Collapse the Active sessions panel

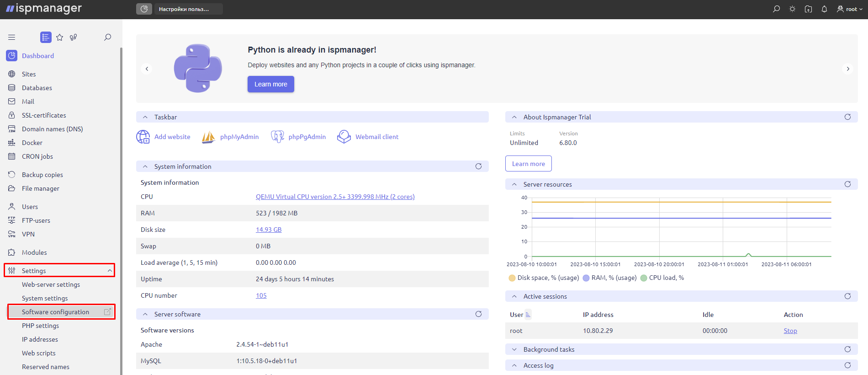[514, 296]
